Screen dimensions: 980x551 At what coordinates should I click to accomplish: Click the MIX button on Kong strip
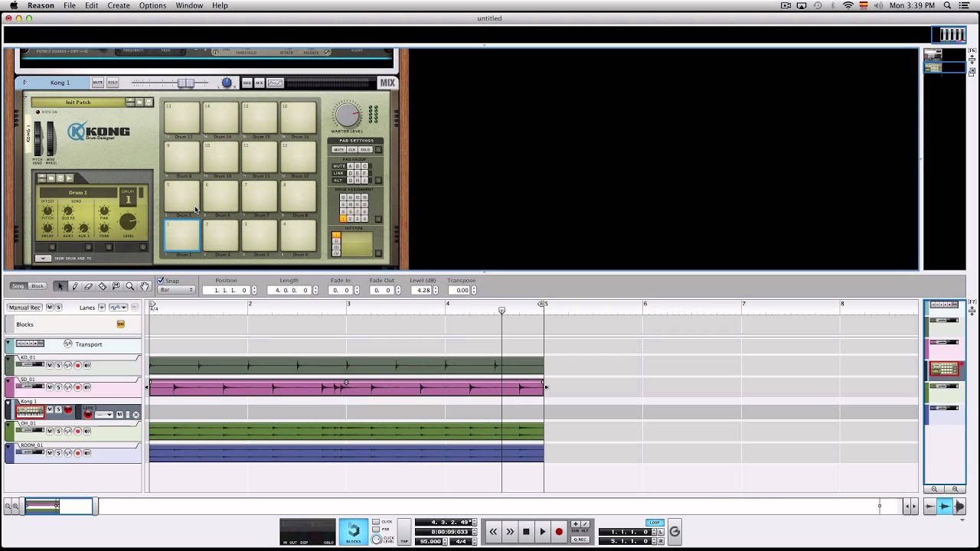259,83
